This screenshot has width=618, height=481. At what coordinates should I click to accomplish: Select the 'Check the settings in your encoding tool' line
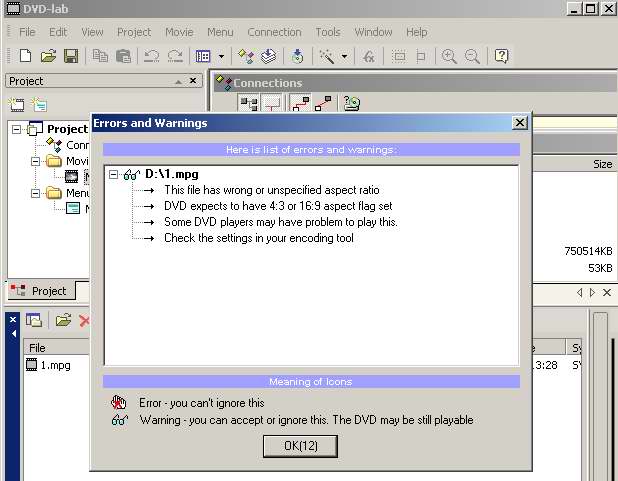click(259, 238)
